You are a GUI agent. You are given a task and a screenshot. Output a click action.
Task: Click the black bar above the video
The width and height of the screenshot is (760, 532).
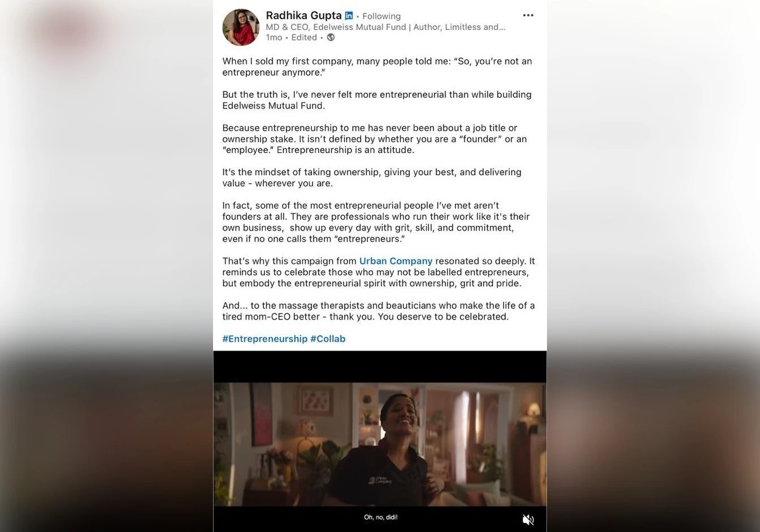coord(380,367)
